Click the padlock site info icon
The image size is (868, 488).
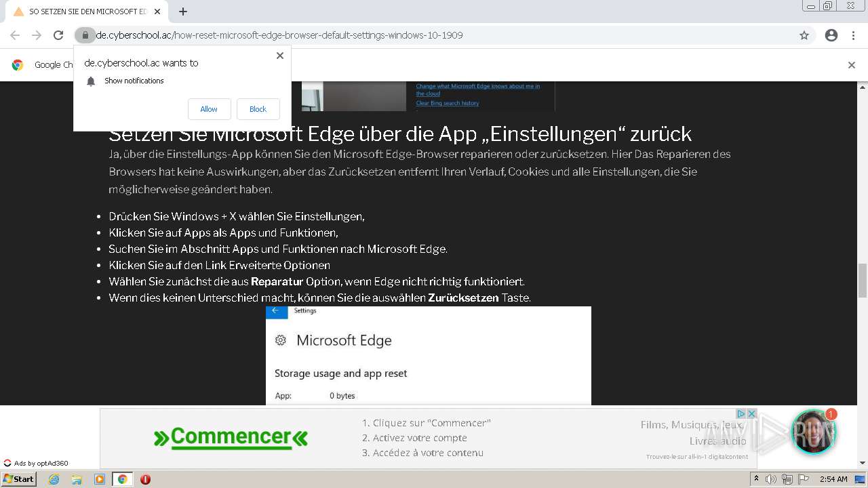pos(85,35)
